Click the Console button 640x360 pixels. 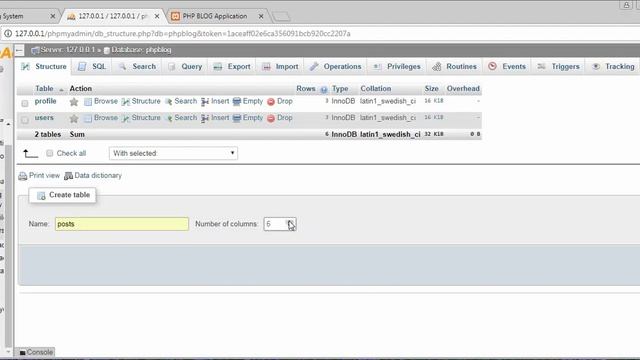pyautogui.click(x=36, y=352)
